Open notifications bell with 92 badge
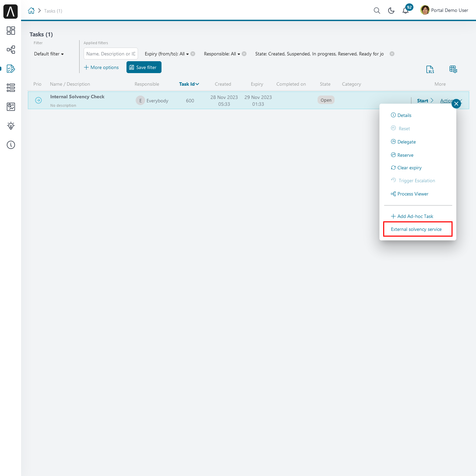476x476 pixels. click(406, 11)
